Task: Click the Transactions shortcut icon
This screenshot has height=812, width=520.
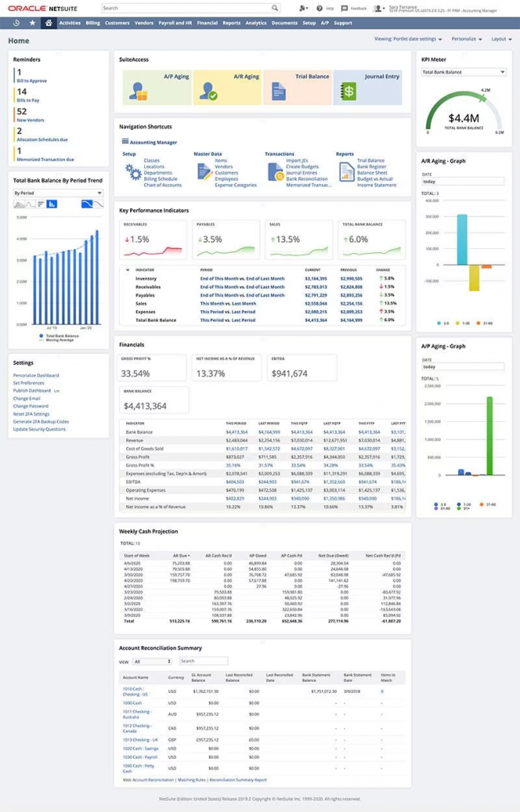Action: (x=275, y=172)
